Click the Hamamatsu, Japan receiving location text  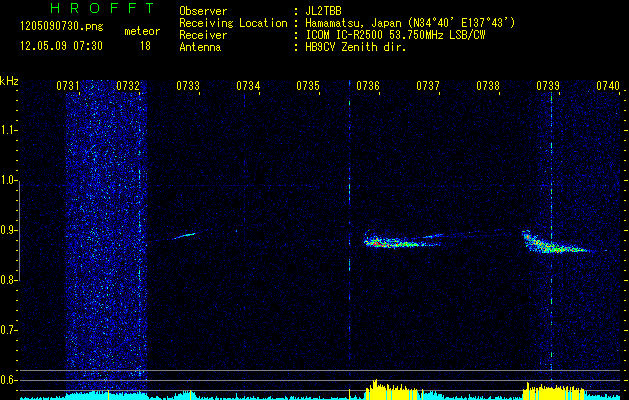coord(412,23)
